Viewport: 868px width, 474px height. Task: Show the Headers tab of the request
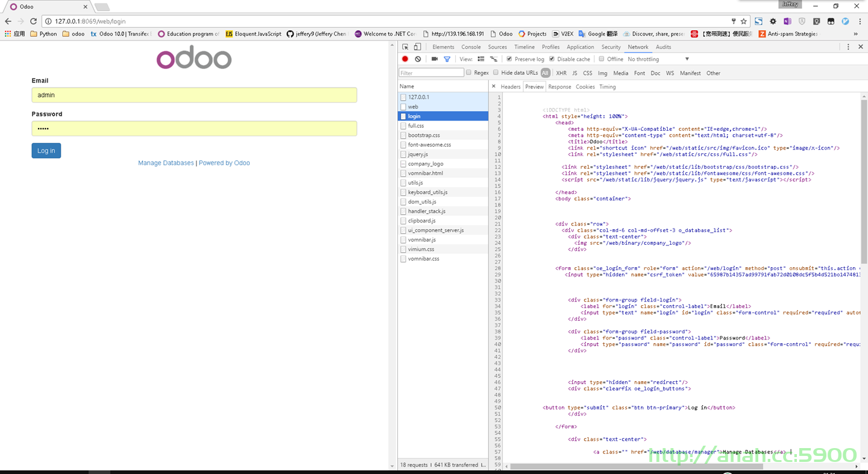click(x=511, y=87)
